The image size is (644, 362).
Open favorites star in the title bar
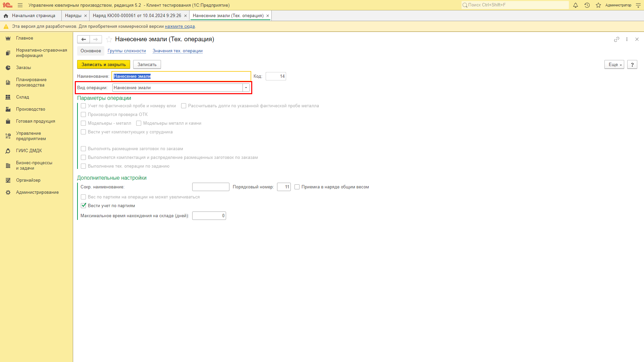[x=598, y=5]
